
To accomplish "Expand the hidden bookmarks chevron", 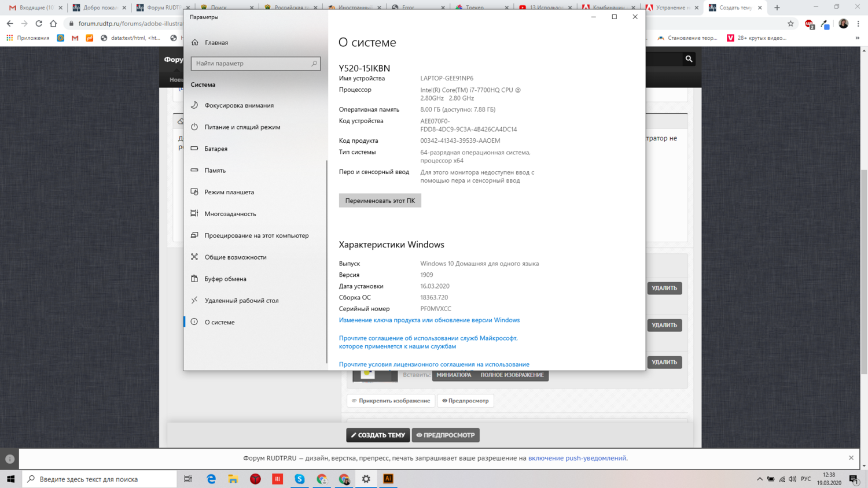I will [858, 38].
